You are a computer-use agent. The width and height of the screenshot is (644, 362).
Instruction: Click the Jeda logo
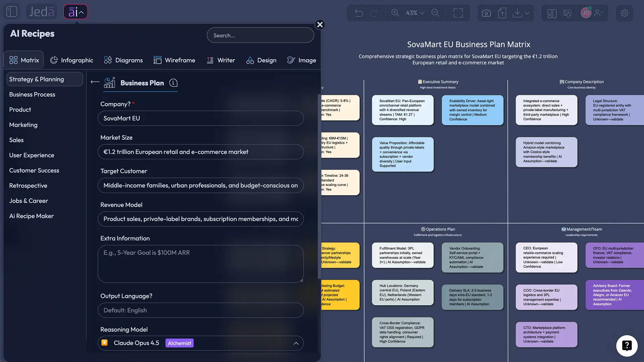(x=42, y=12)
